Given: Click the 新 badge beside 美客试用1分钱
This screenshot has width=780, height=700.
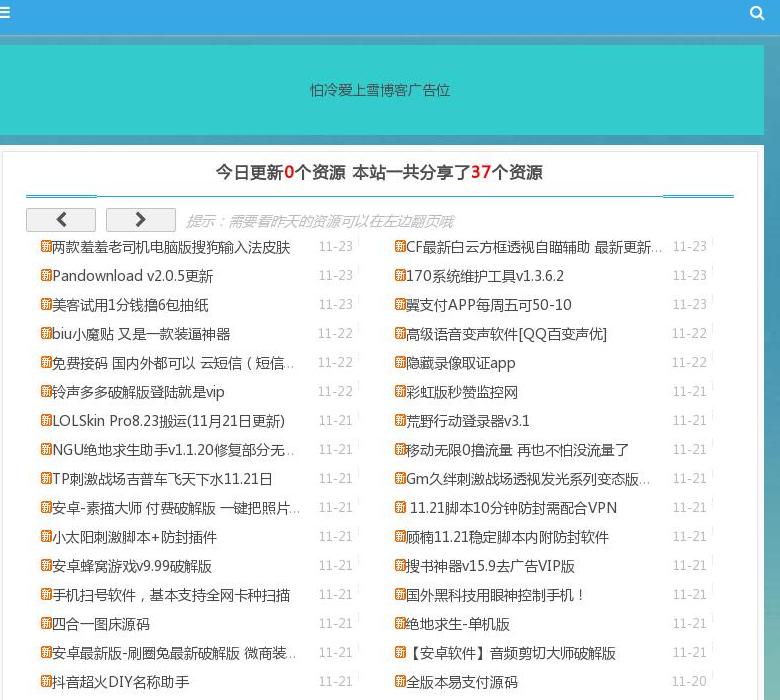Looking at the screenshot, I should pos(46,303).
